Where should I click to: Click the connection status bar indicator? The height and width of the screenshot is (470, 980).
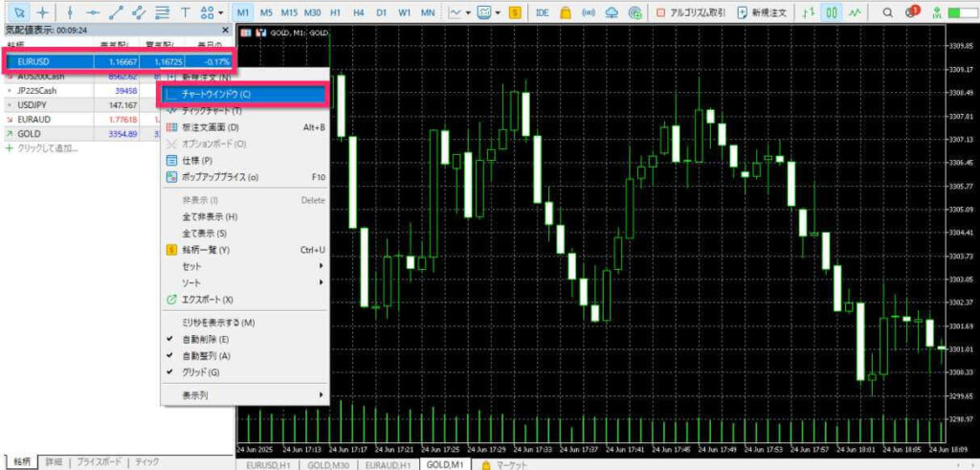pos(963,11)
